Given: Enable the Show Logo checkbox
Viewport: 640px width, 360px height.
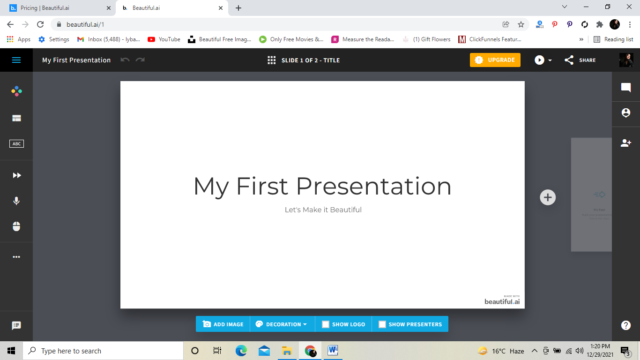Looking at the screenshot, I should coord(325,324).
